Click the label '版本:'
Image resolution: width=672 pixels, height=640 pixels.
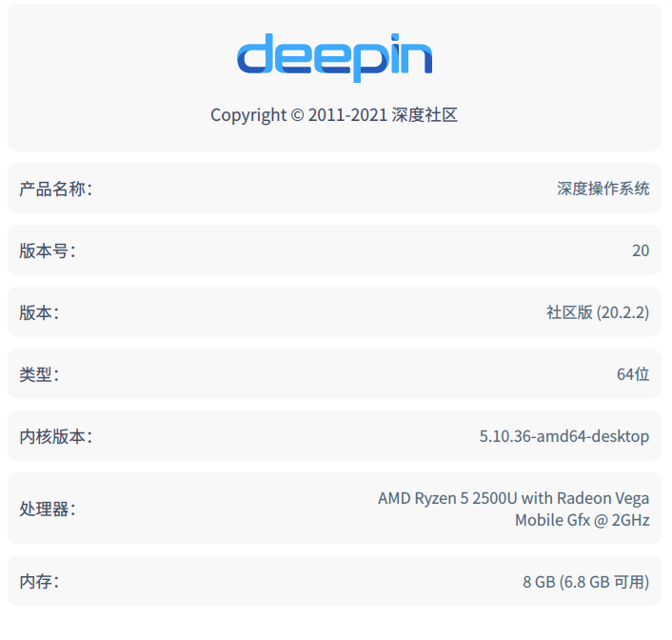(x=39, y=312)
